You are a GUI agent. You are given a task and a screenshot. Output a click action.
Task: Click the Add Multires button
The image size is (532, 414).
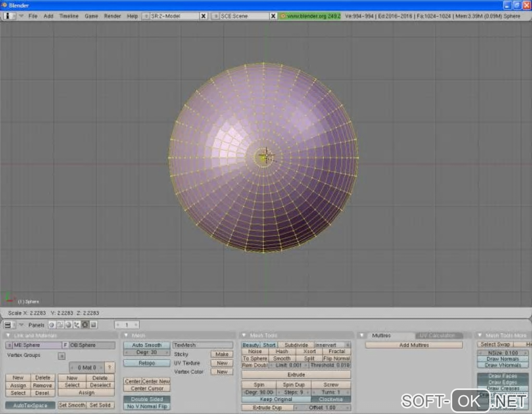click(414, 345)
